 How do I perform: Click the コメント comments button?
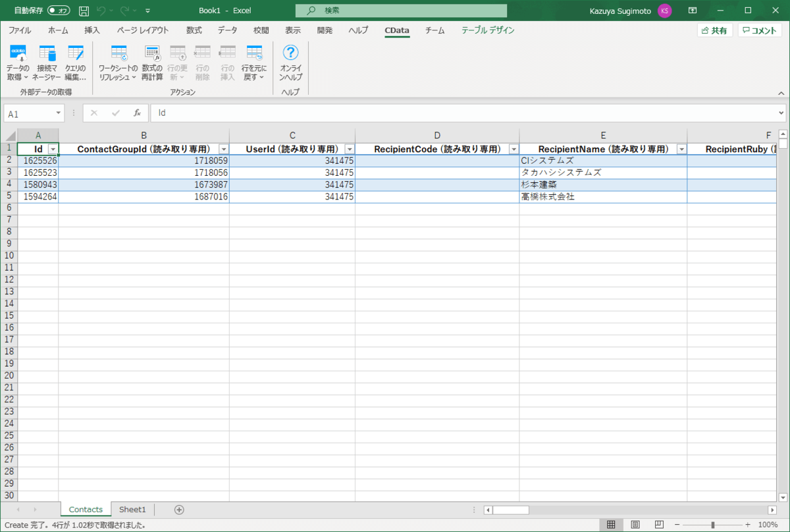[759, 30]
